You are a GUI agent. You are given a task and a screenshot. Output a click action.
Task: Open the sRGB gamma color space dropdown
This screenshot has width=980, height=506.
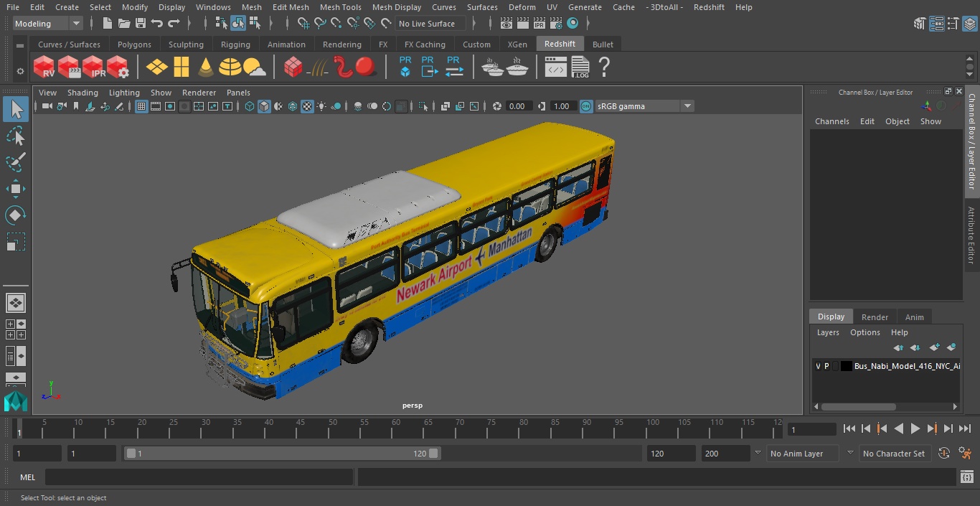[645, 106]
